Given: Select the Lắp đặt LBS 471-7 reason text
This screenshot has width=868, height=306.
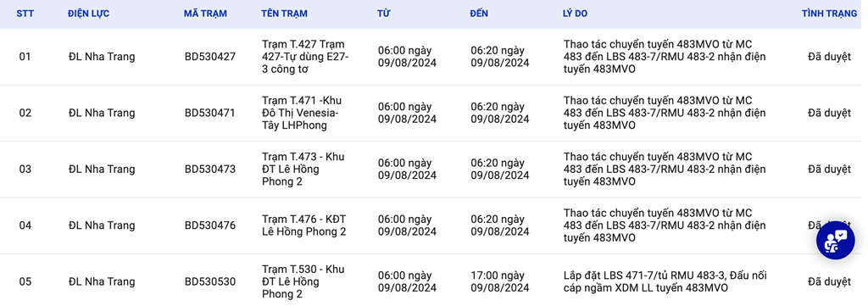Looking at the screenshot, I should click(665, 281).
